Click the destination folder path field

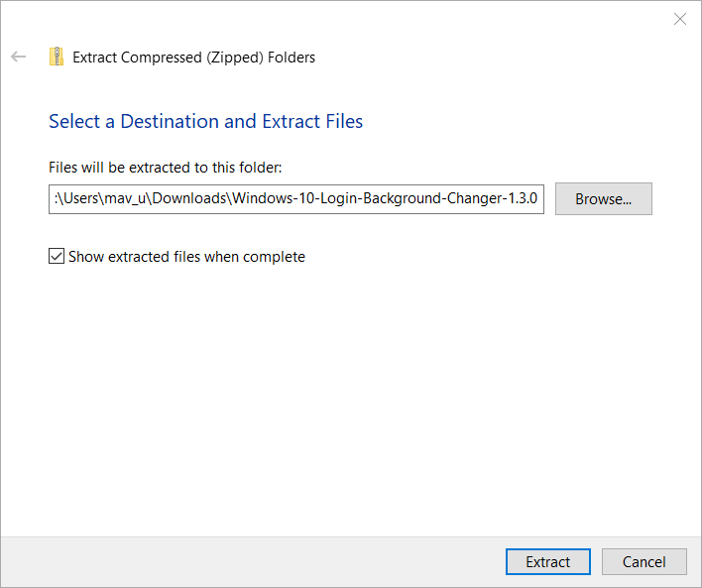pyautogui.click(x=296, y=198)
